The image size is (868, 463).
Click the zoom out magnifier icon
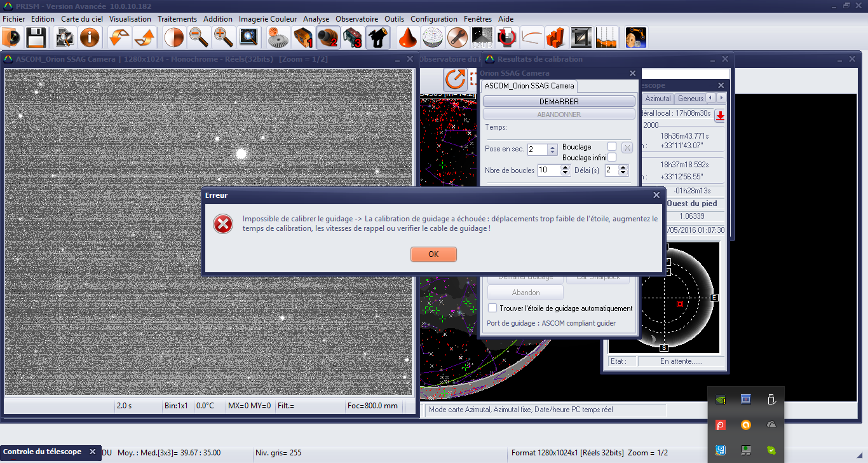199,38
